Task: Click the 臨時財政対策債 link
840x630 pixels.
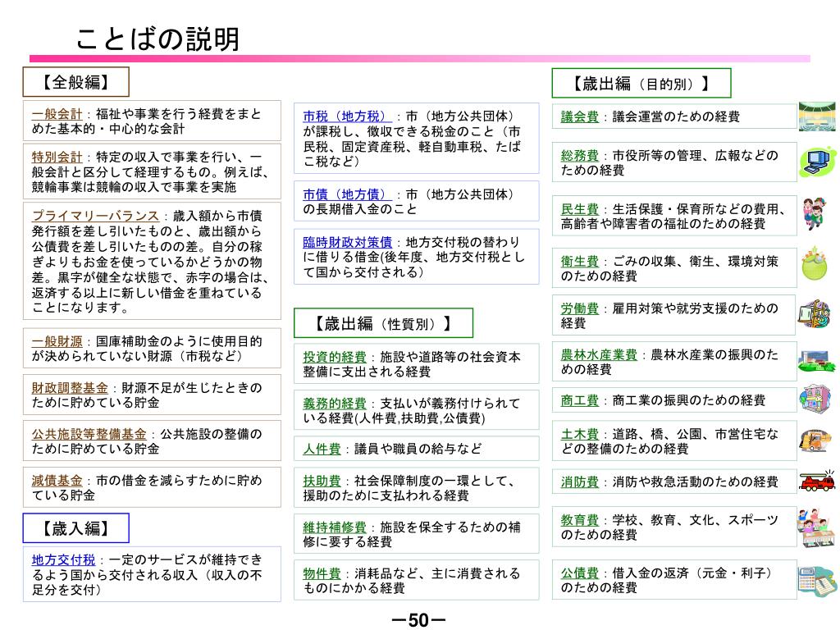Action: tap(348, 242)
